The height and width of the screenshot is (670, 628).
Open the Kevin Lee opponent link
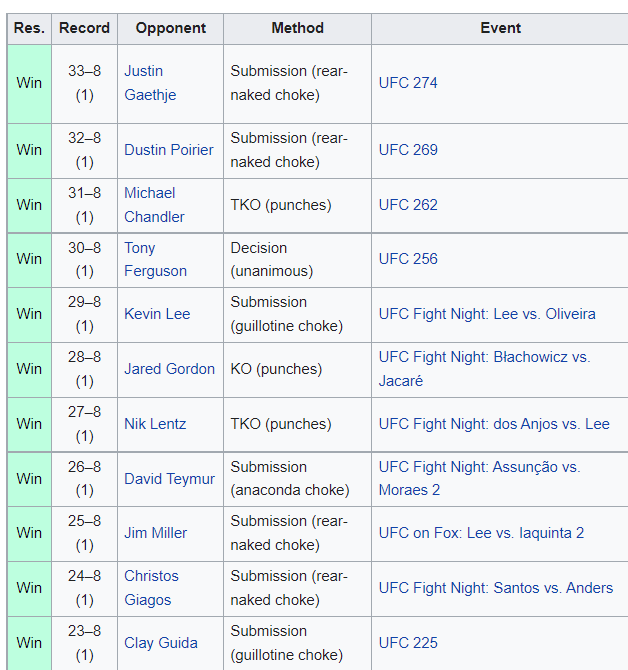157,314
